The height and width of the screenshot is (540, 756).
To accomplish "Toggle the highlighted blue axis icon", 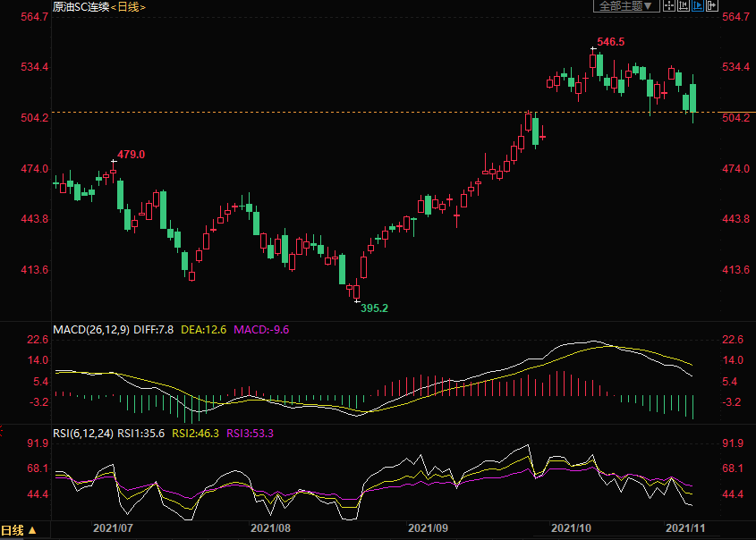I will [x=699, y=6].
